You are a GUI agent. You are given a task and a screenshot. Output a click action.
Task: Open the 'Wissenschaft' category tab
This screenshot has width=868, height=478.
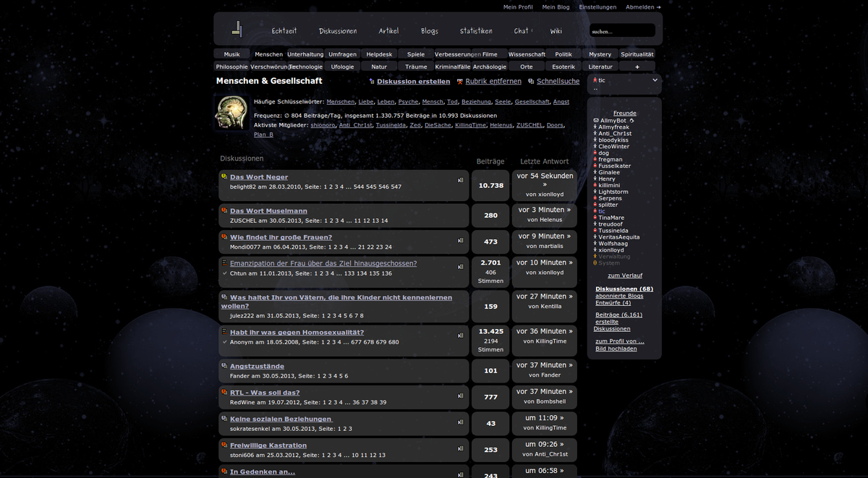pyautogui.click(x=527, y=54)
